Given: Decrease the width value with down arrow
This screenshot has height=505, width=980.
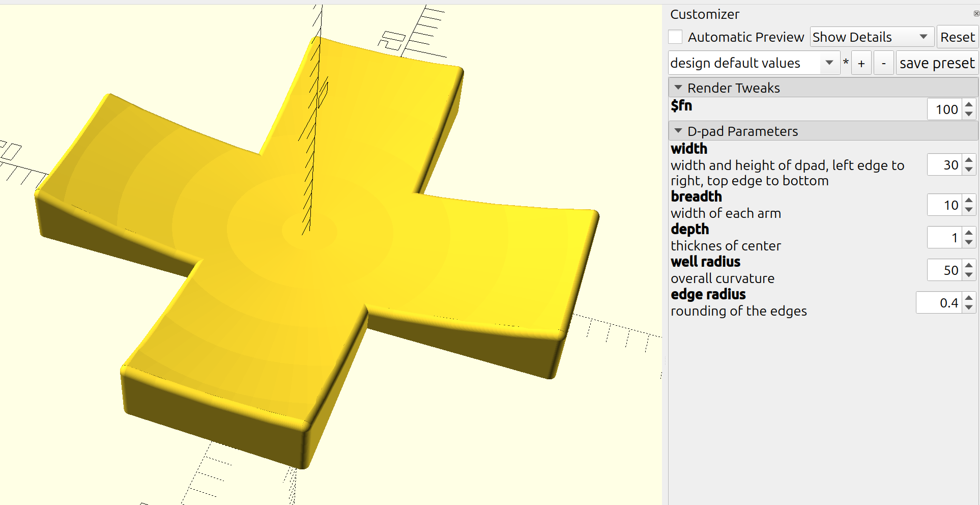Looking at the screenshot, I should [x=969, y=170].
